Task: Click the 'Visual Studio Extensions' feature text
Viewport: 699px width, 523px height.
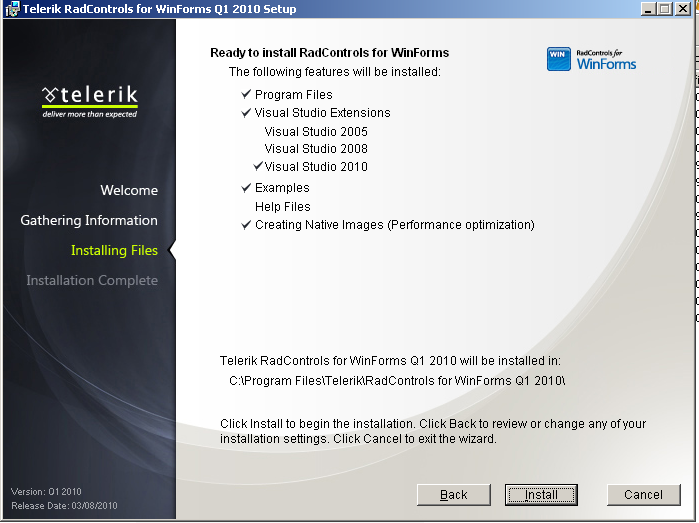Action: pyautogui.click(x=322, y=113)
